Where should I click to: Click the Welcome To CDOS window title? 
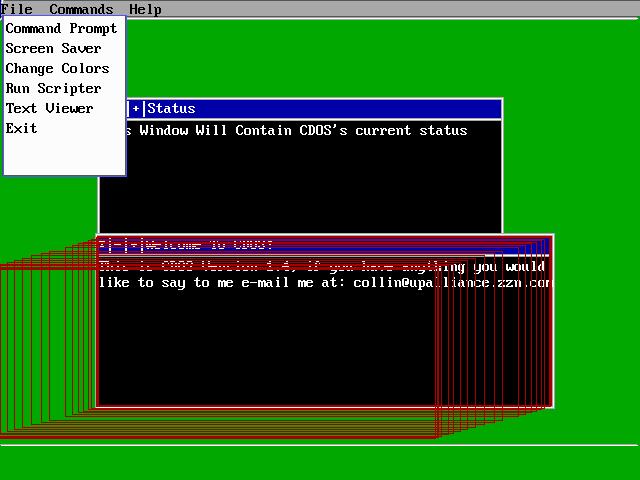[x=209, y=245]
